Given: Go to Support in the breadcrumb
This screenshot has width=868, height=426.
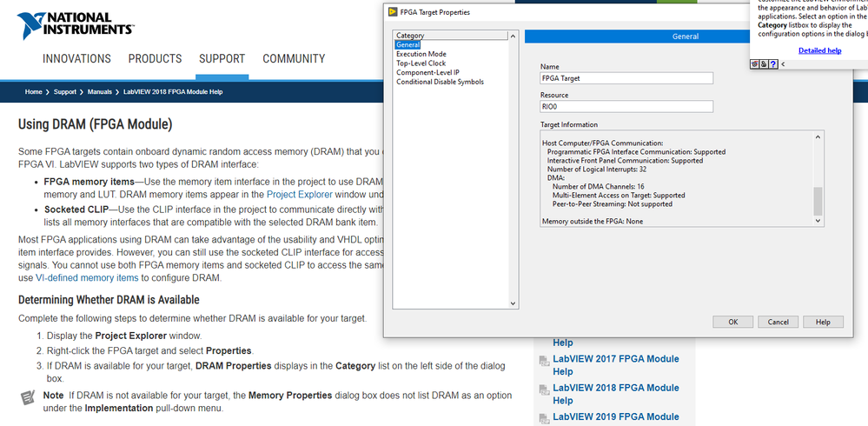Looking at the screenshot, I should tap(65, 92).
